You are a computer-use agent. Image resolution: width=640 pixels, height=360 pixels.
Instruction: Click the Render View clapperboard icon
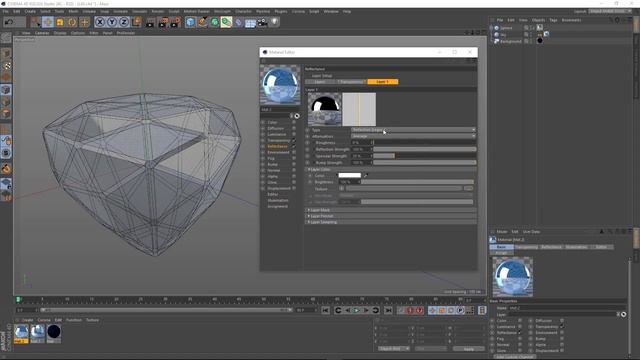[x=151, y=22]
